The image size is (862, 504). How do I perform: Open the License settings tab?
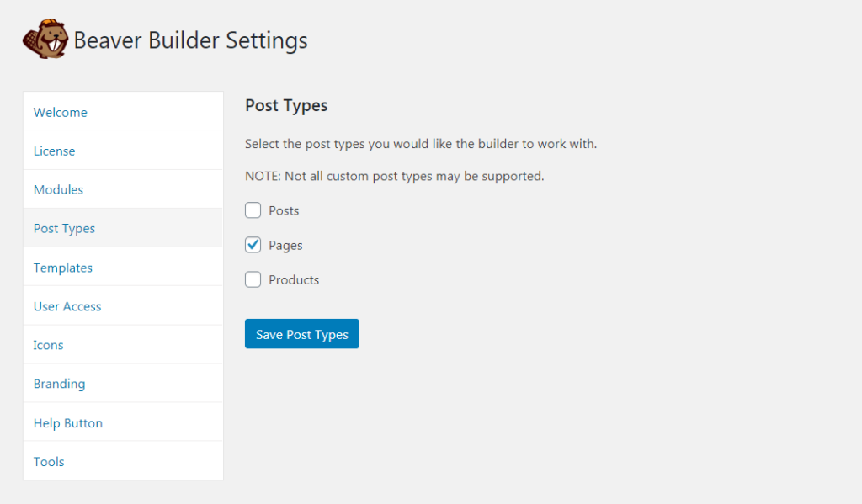click(54, 151)
